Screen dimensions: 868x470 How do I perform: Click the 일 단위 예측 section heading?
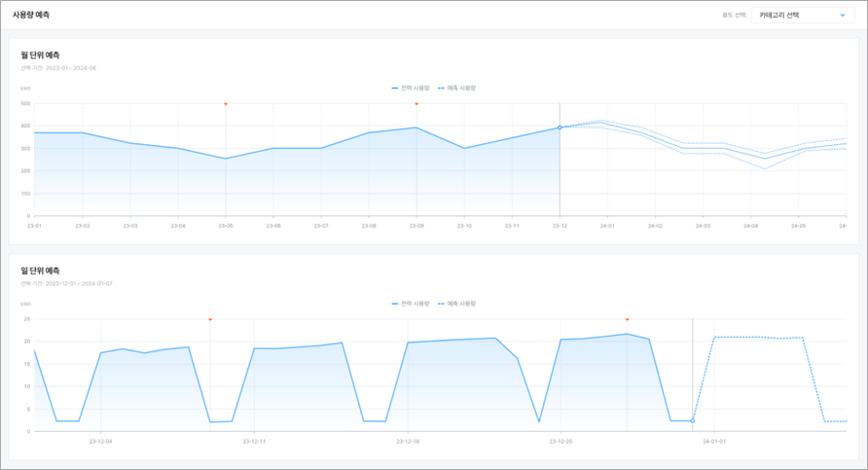[x=41, y=271]
